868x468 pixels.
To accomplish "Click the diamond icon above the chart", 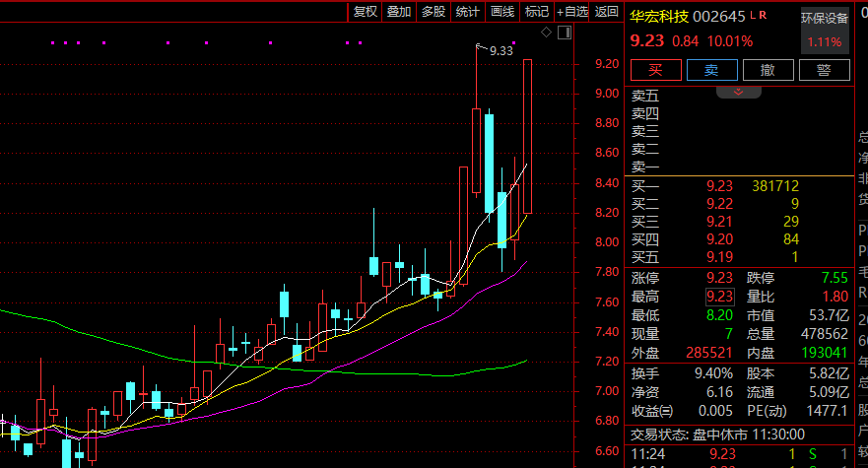I will [x=546, y=33].
